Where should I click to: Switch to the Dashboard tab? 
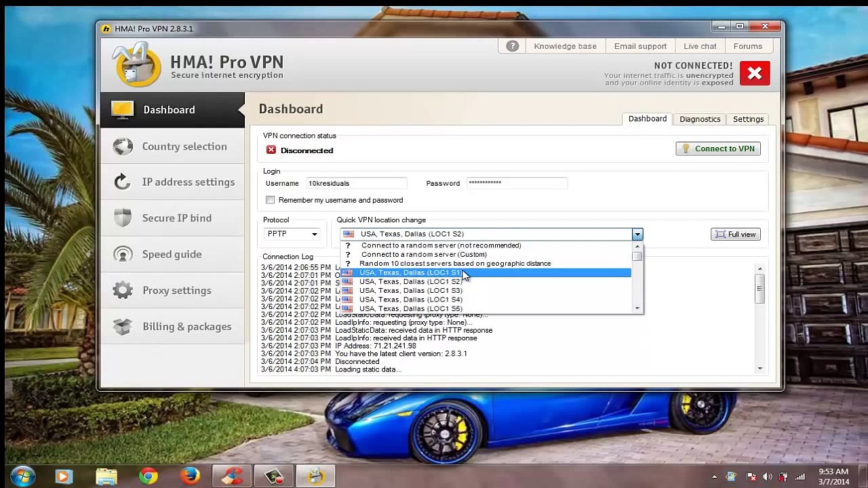click(x=648, y=119)
